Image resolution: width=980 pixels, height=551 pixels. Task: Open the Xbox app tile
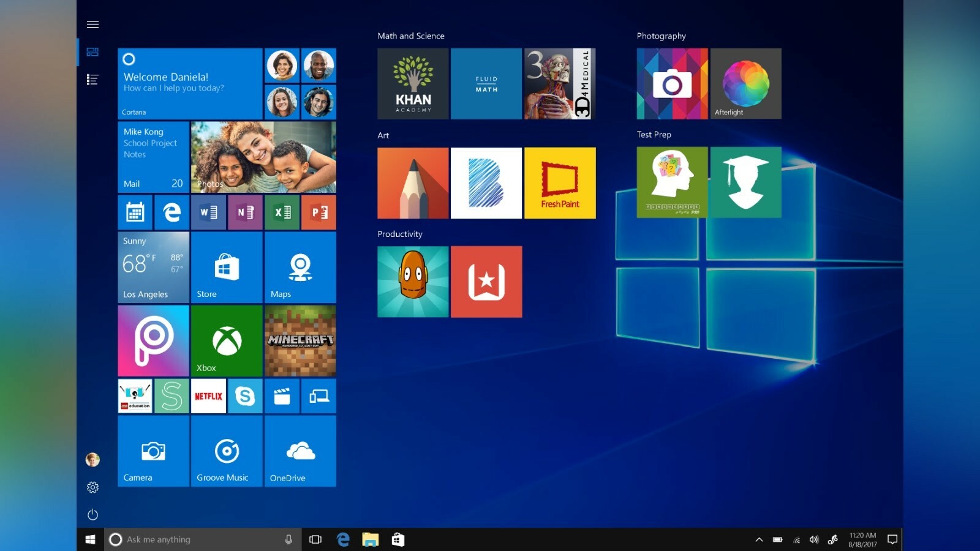point(227,341)
